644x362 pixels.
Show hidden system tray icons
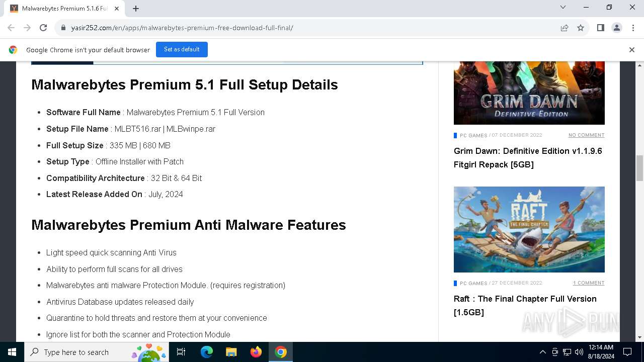click(542, 352)
